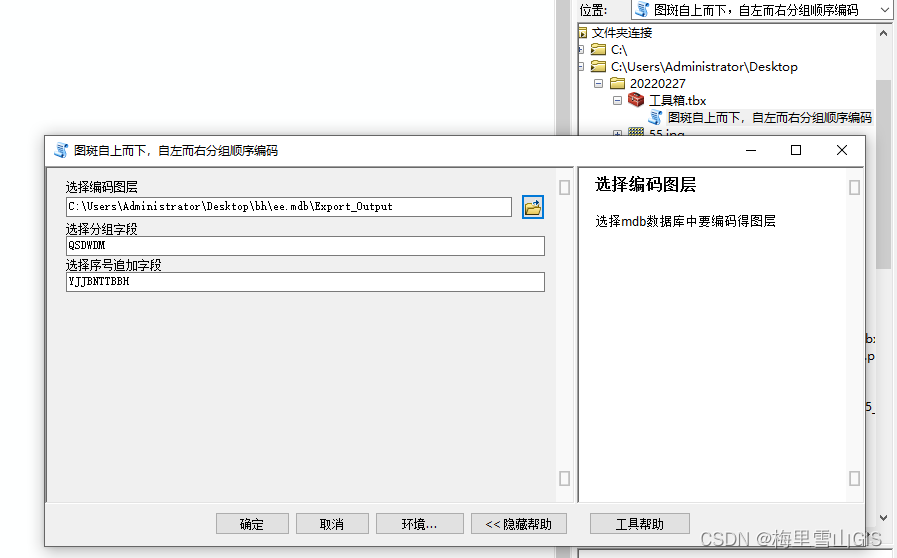Click the 选择编码图层 help heading
Image resolution: width=897 pixels, height=558 pixels.
coord(646,184)
